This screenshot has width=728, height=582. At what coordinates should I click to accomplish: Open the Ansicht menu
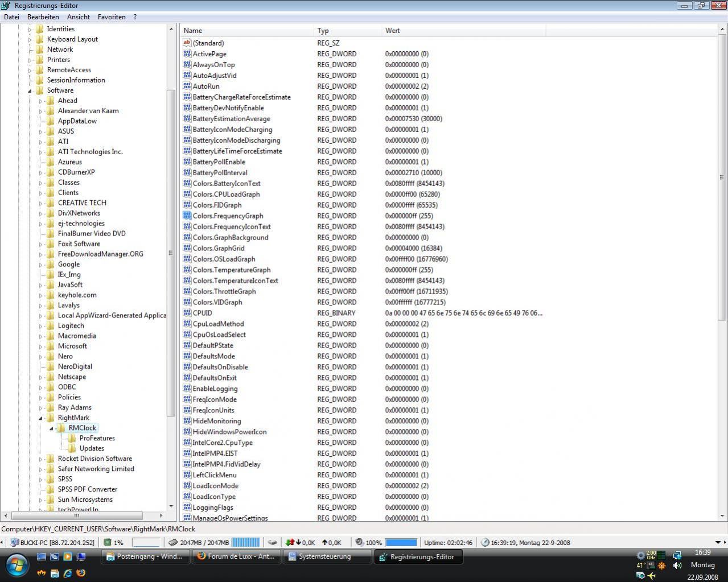pyautogui.click(x=79, y=17)
